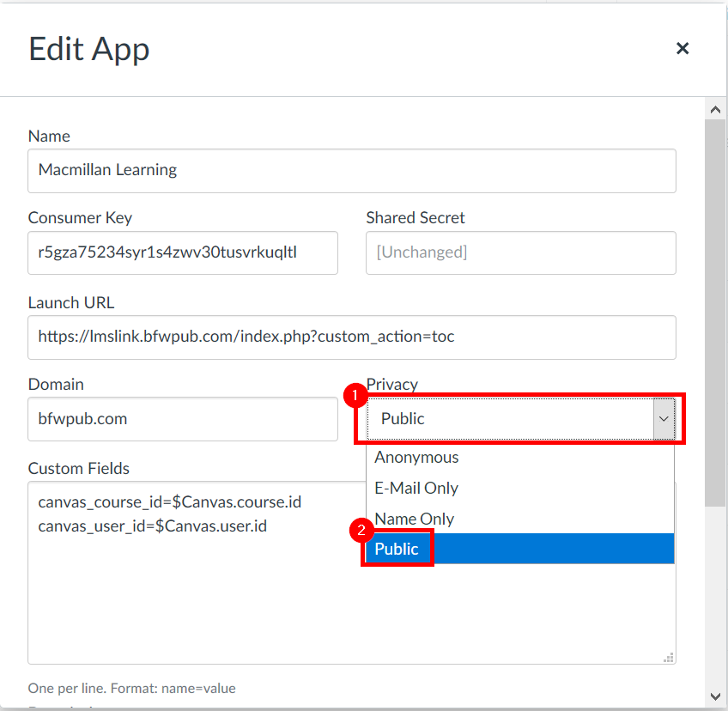The width and height of the screenshot is (728, 711).
Task: Select Public in the privacy list
Action: point(520,549)
